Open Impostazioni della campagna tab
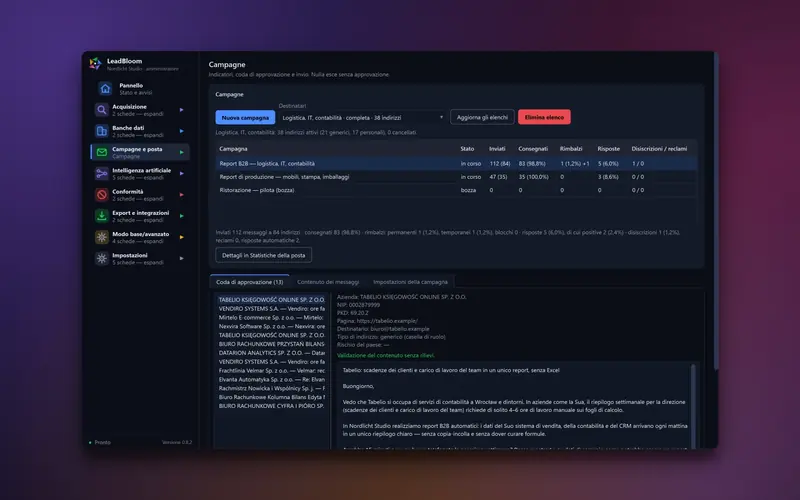 [410, 282]
